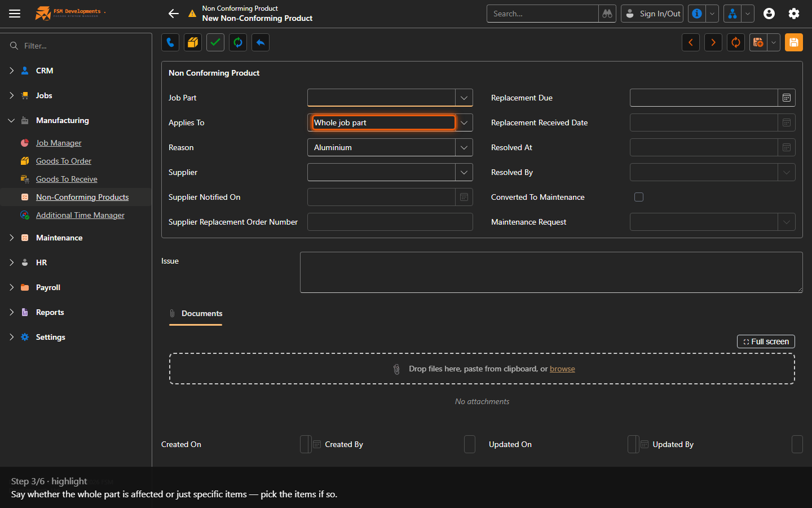This screenshot has height=508, width=812.
Task: Tick the Converted To Maintenance checkbox
Action: pos(639,197)
